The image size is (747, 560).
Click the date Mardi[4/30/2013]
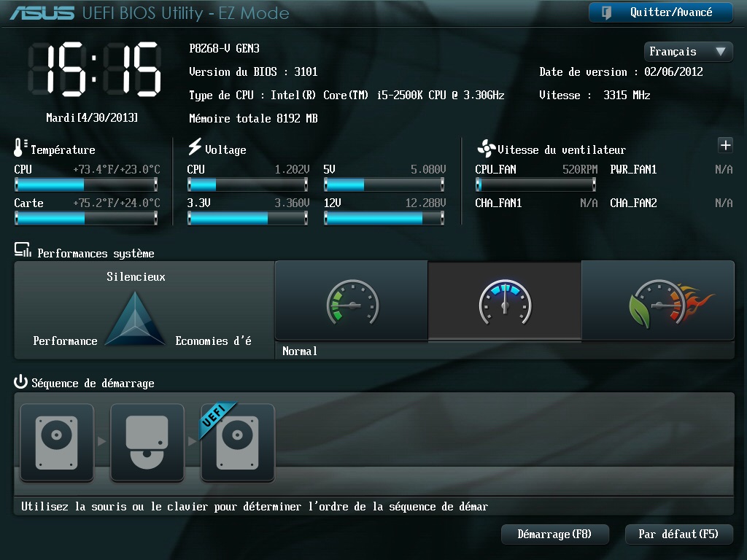point(92,117)
